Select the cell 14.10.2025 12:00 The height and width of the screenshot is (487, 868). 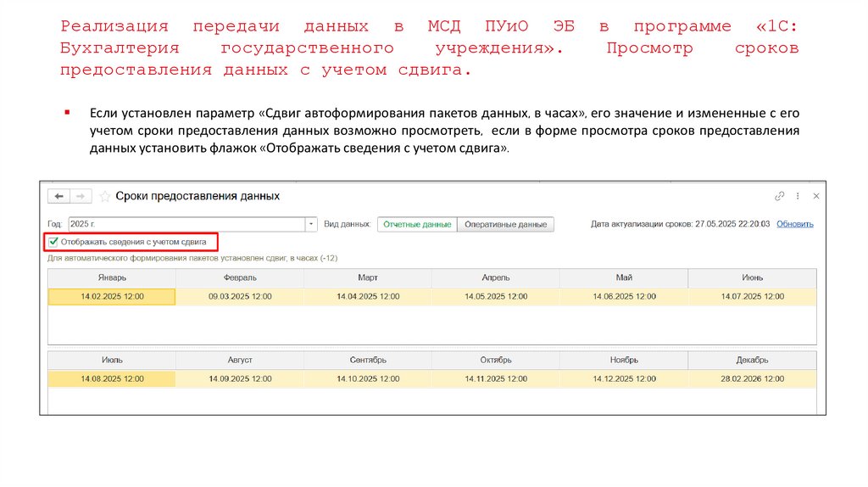(368, 379)
